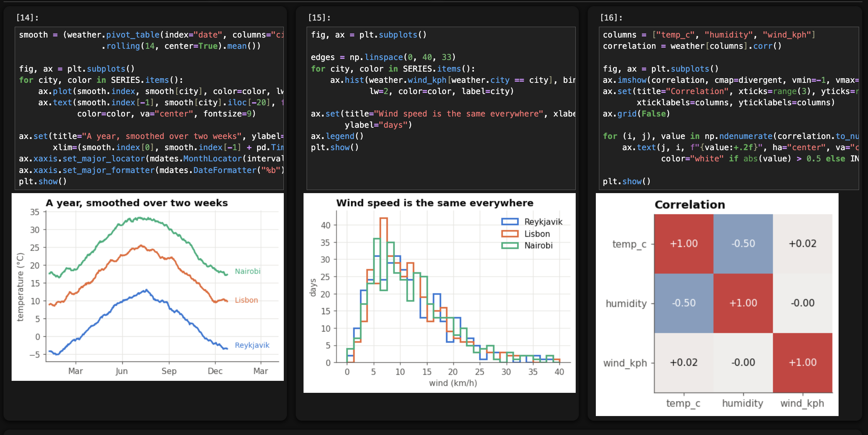Click the [16]: cell execution label

(x=611, y=17)
